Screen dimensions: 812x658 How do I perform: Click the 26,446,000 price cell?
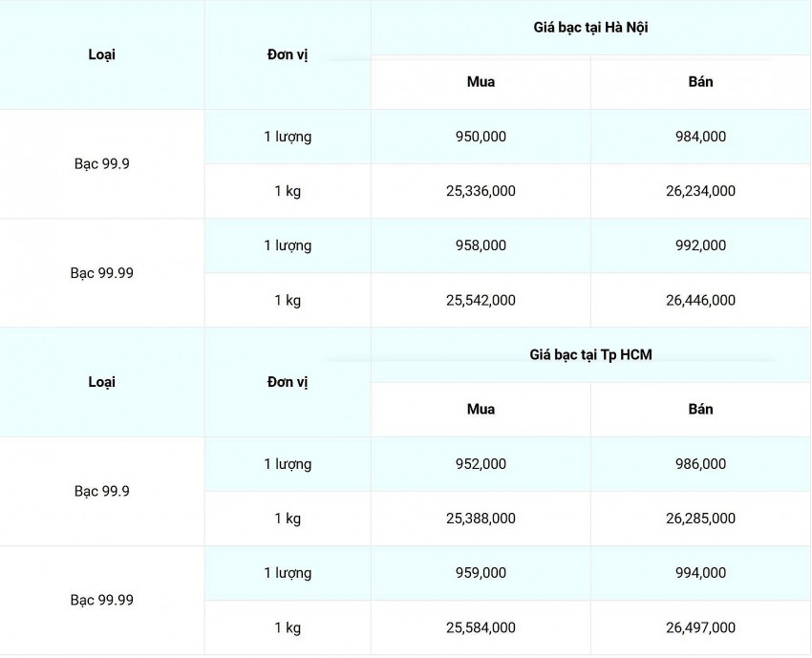[700, 300]
